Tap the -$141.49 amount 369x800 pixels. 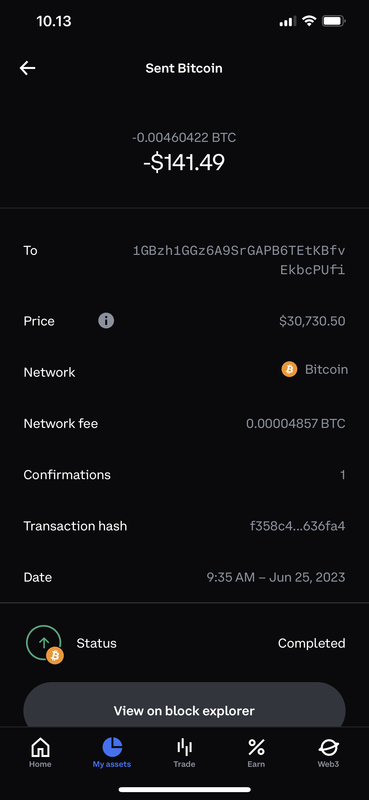[x=184, y=162]
